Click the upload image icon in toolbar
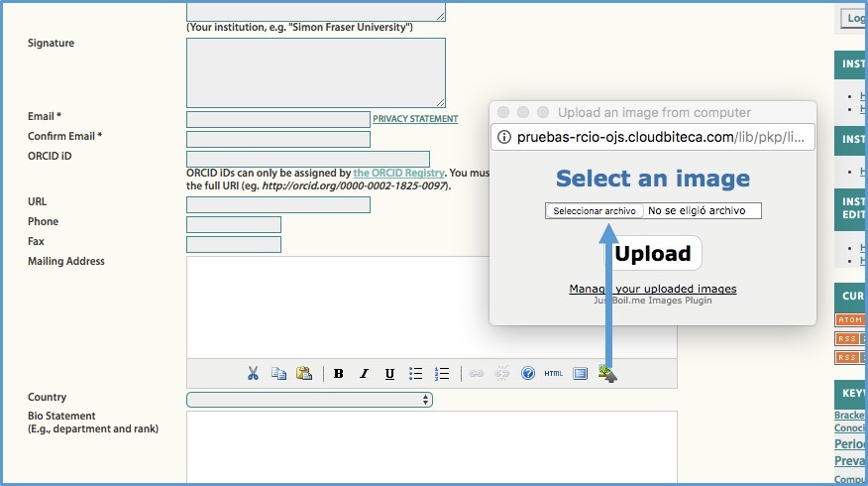The image size is (868, 486). [x=607, y=374]
